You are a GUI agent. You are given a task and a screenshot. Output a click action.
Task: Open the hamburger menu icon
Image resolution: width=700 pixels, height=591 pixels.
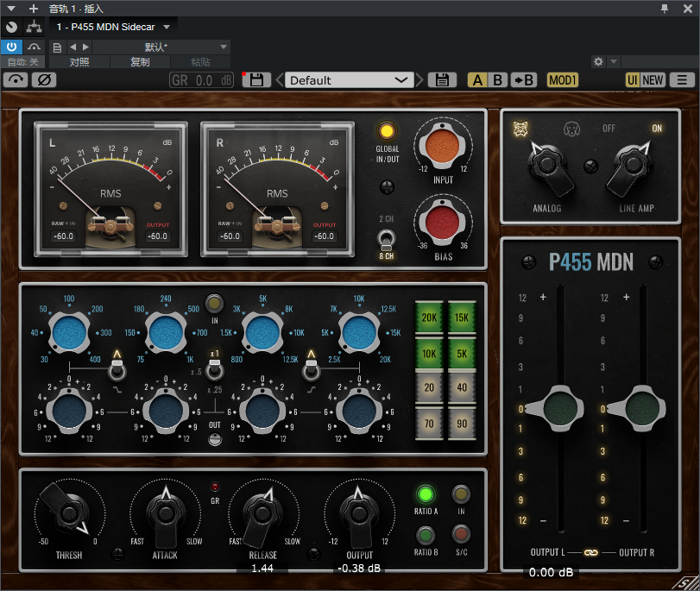click(x=682, y=80)
